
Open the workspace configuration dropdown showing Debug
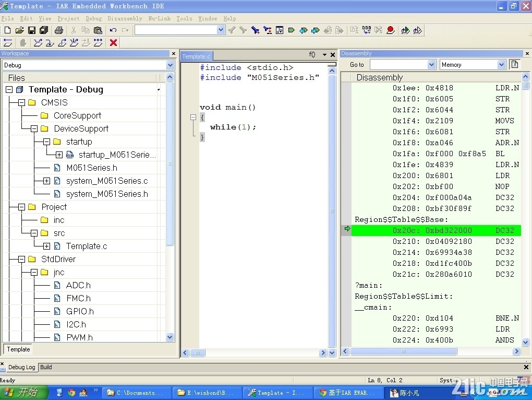(x=170, y=65)
